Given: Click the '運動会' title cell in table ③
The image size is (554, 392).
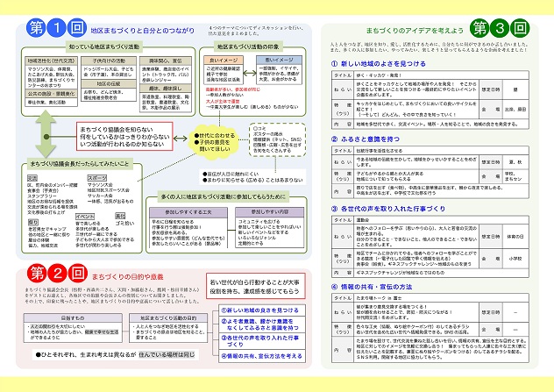Looking at the screenshot, I should 441,220.
